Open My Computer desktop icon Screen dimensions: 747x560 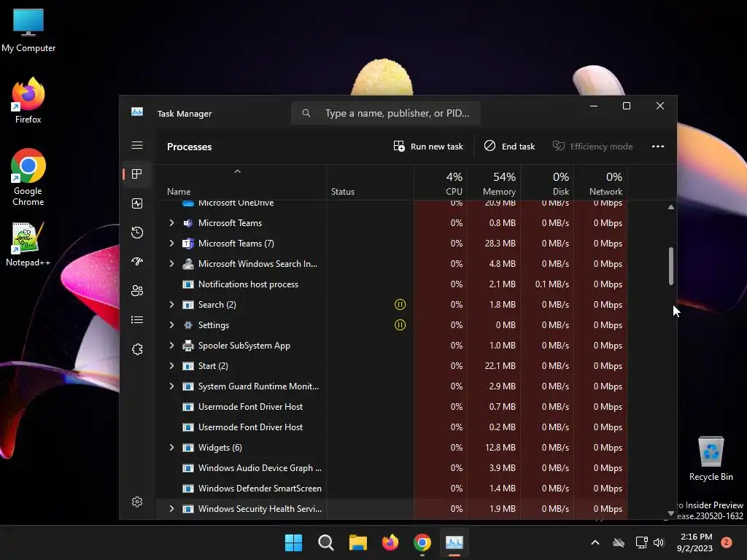click(28, 31)
